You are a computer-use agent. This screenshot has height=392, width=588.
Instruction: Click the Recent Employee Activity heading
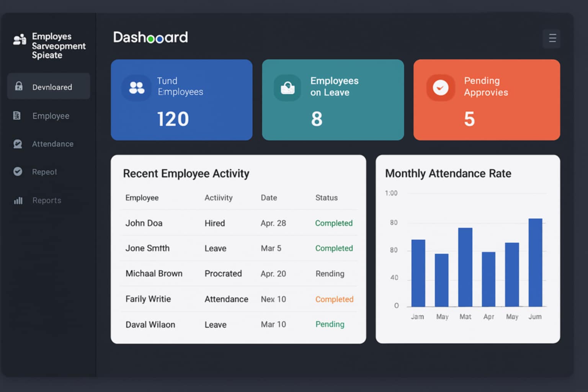point(186,173)
